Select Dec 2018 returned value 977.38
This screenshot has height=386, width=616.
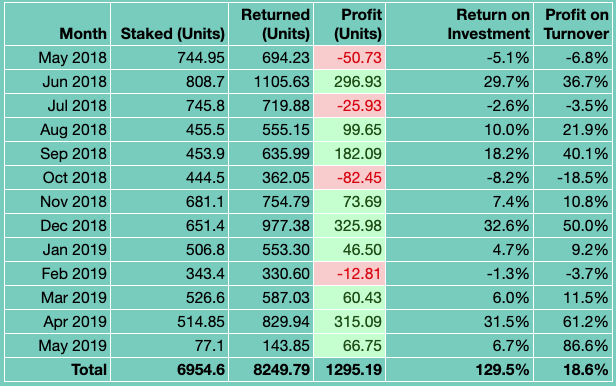pyautogui.click(x=271, y=225)
